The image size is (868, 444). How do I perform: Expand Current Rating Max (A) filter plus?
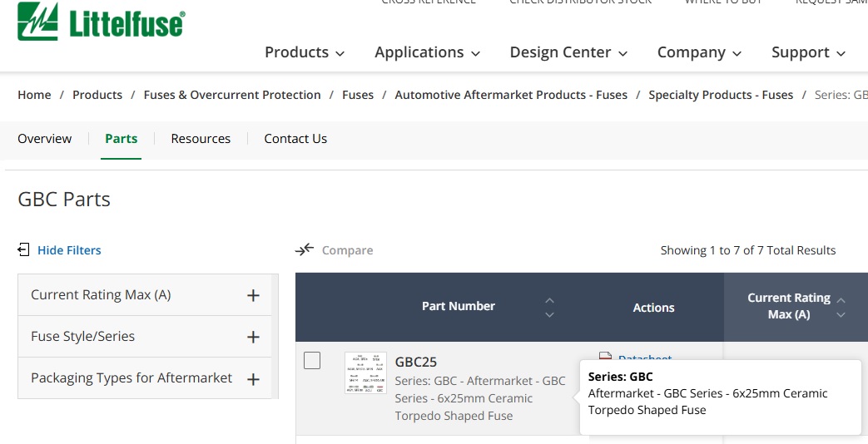(x=253, y=295)
